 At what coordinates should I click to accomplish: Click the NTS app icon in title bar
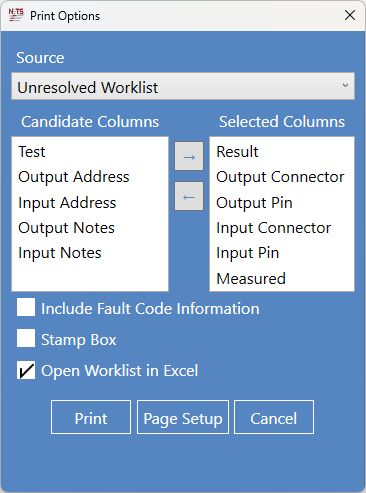click(x=16, y=15)
